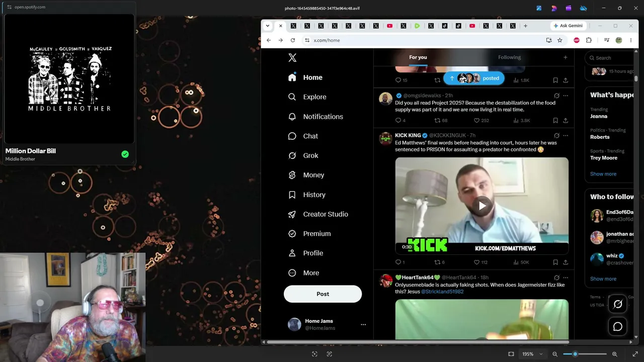Open more options on omgsidewalks post
Image resolution: width=644 pixels, height=362 pixels.
tap(566, 96)
